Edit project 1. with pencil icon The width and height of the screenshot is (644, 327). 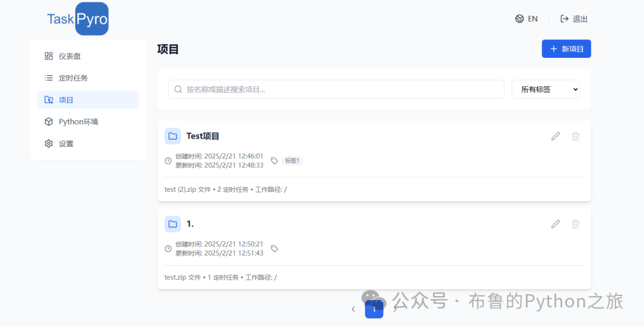[x=556, y=224]
